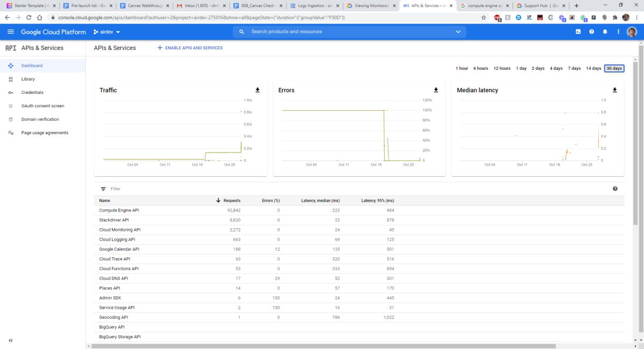Go to browser home page

pos(39,17)
